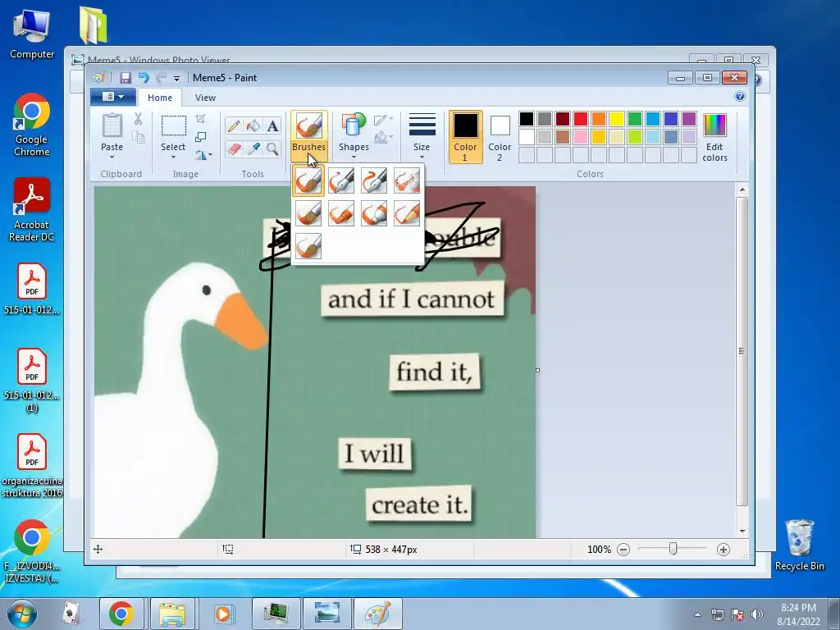The height and width of the screenshot is (630, 840).
Task: Click the zoom out minus button
Action: click(623, 549)
